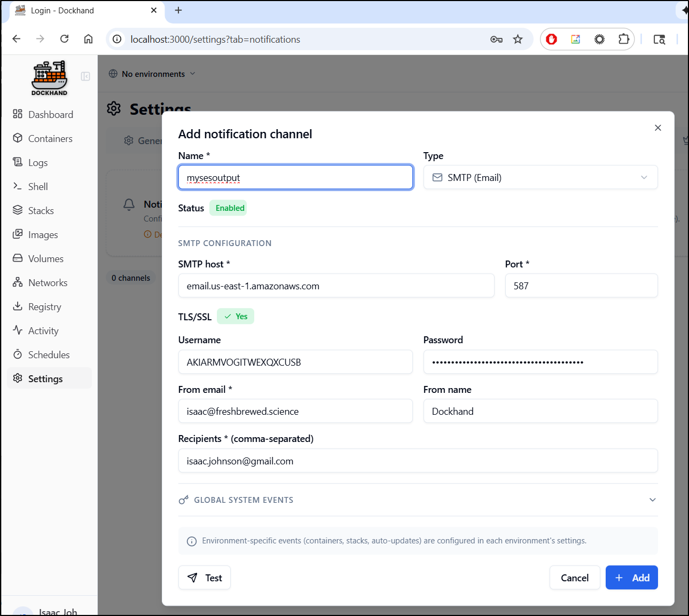Viewport: 689px width, 616px height.
Task: Send a test notification with the Test button
Action: point(205,578)
